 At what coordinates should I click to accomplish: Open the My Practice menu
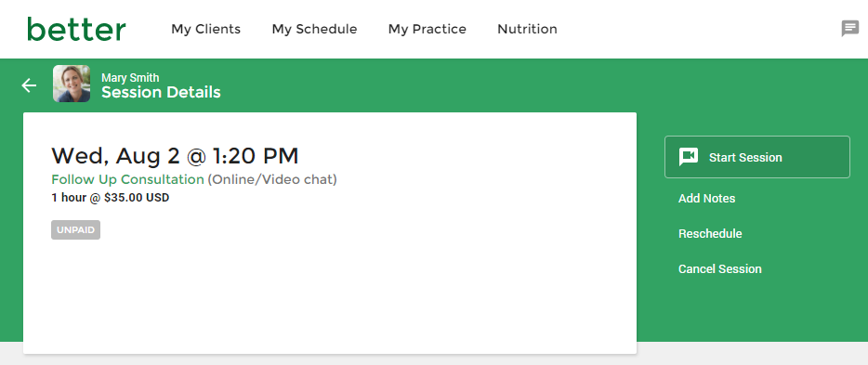pyautogui.click(x=427, y=29)
